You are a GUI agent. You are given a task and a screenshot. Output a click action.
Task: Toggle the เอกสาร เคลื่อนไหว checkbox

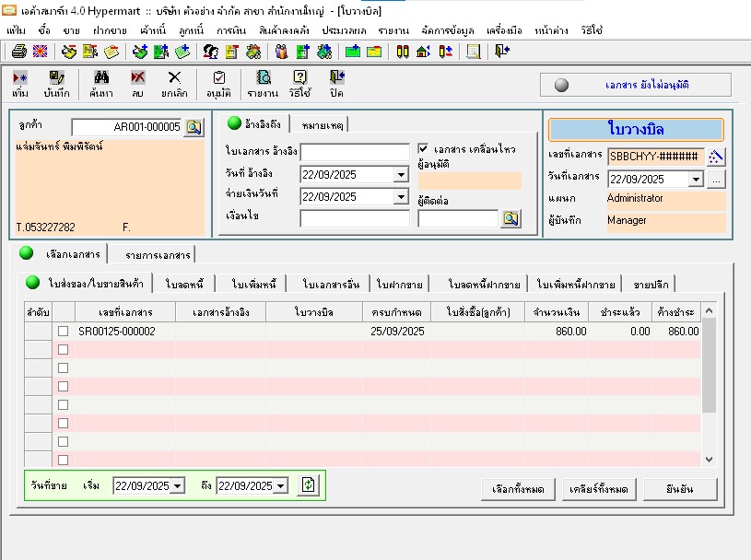pyautogui.click(x=424, y=148)
